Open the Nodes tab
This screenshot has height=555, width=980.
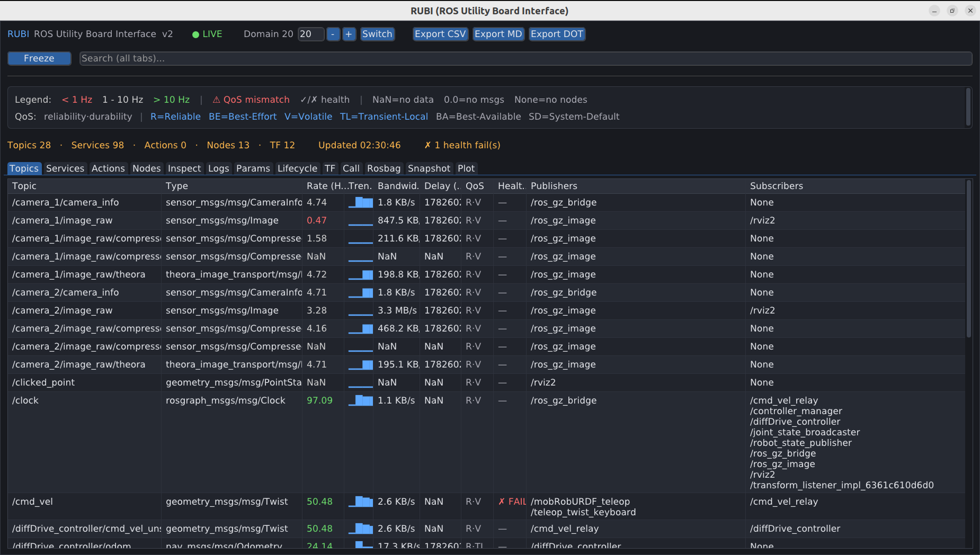[147, 168]
